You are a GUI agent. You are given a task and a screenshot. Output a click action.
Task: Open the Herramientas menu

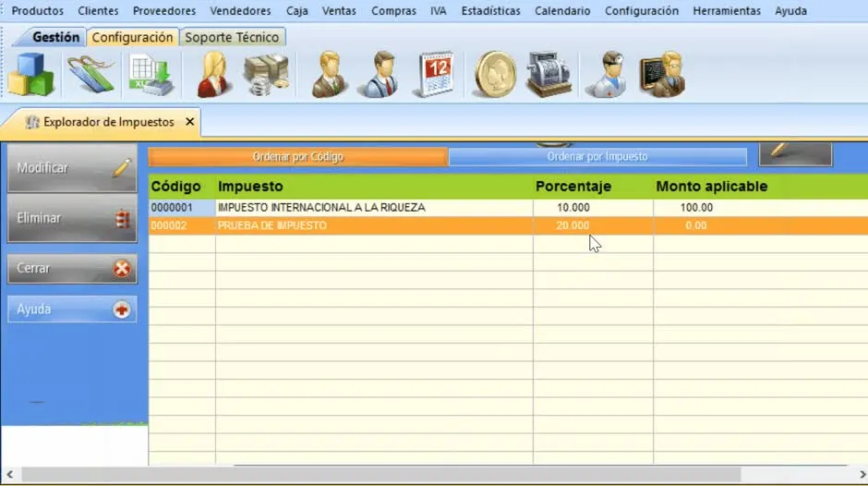tap(727, 10)
